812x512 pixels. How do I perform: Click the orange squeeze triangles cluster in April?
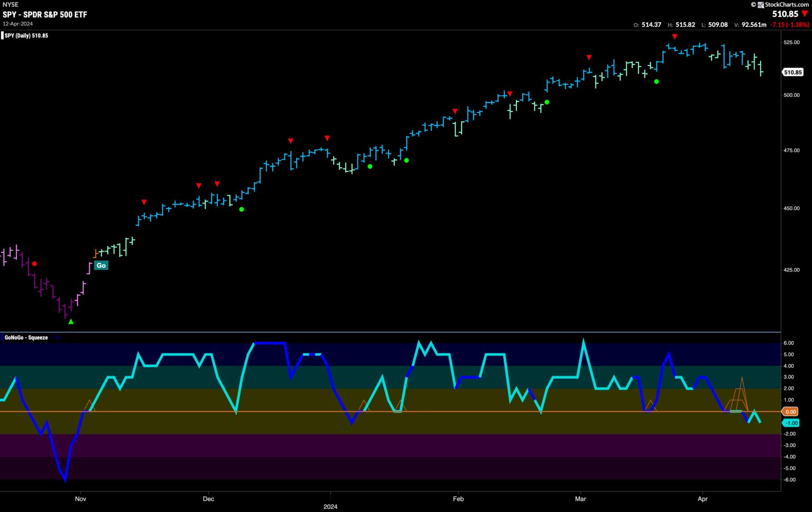(x=739, y=395)
